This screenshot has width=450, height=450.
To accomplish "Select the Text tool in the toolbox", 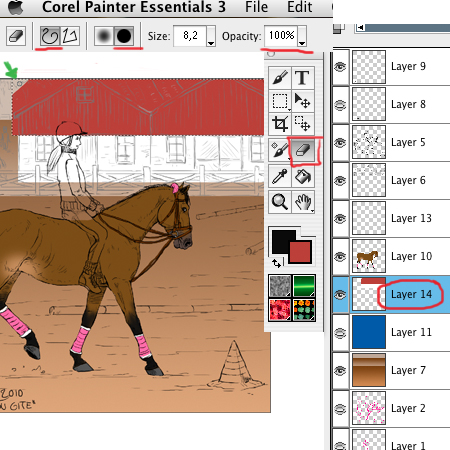I will click(x=303, y=78).
